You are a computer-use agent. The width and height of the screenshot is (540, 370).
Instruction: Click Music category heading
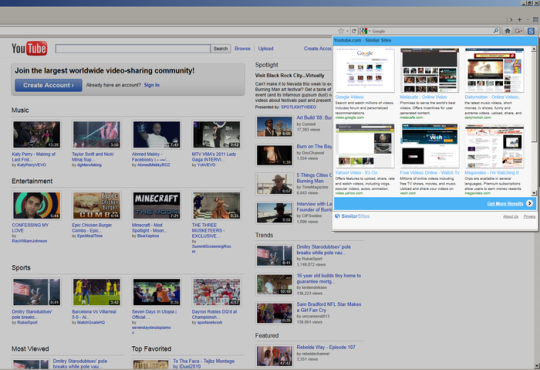pyautogui.click(x=20, y=110)
